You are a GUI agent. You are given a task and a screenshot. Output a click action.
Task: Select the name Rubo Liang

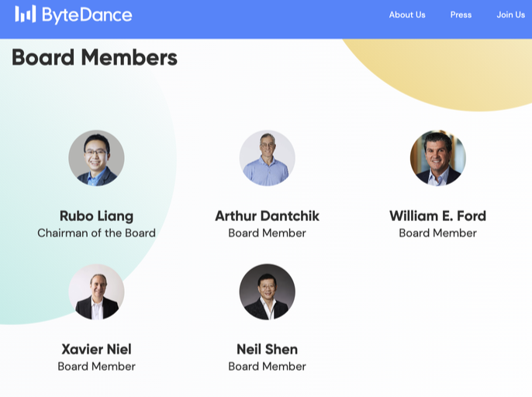point(96,216)
